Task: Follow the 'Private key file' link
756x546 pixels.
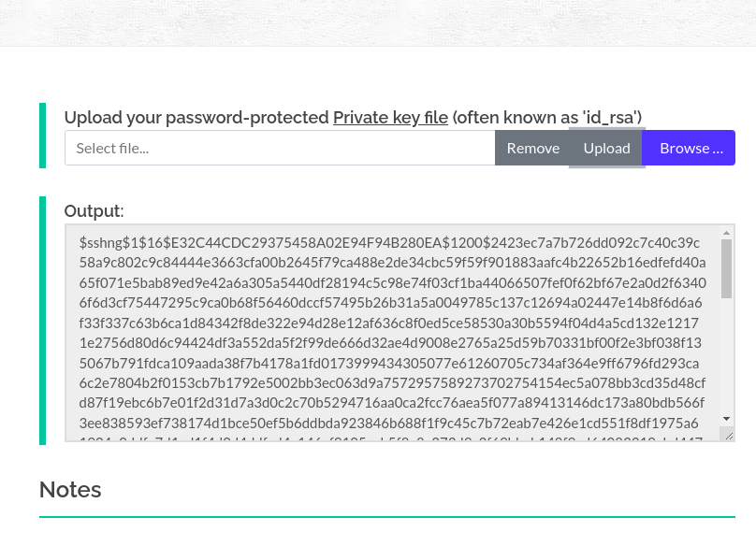Action: pos(390,117)
